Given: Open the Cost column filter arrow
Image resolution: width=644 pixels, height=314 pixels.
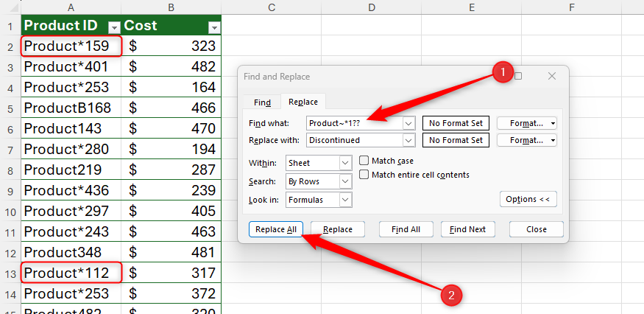Looking at the screenshot, I should 213,27.
